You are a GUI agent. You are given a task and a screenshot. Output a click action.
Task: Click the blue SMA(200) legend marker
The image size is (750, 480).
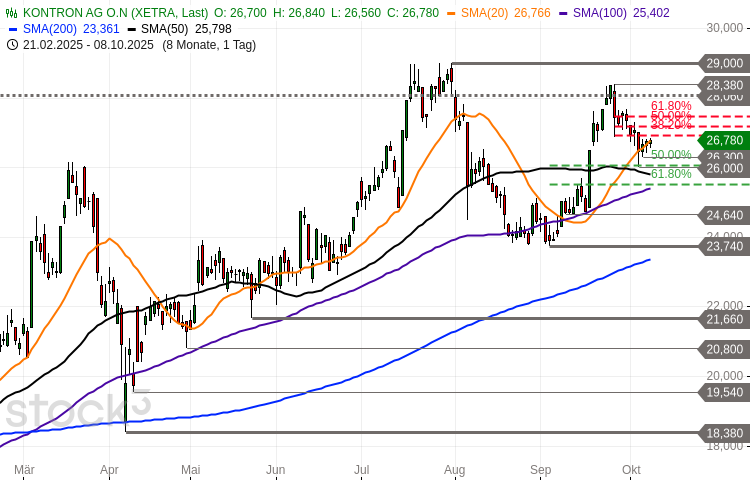point(13,29)
